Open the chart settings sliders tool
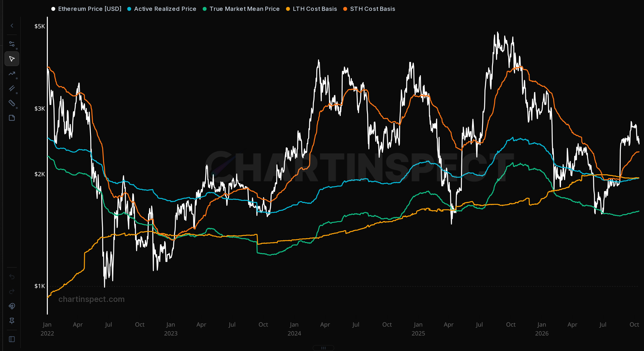 (12, 44)
